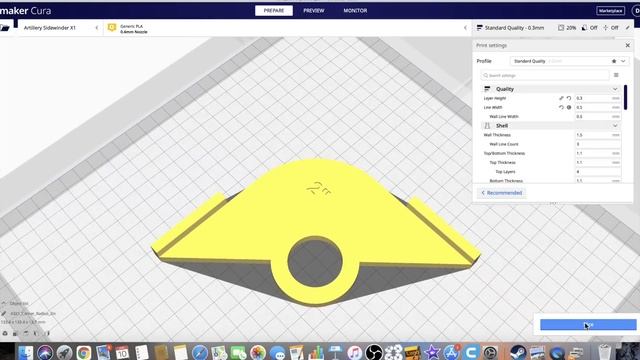Viewport: 640px width, 360px height.
Task: Click the blue Slice button
Action: pyautogui.click(x=588, y=324)
